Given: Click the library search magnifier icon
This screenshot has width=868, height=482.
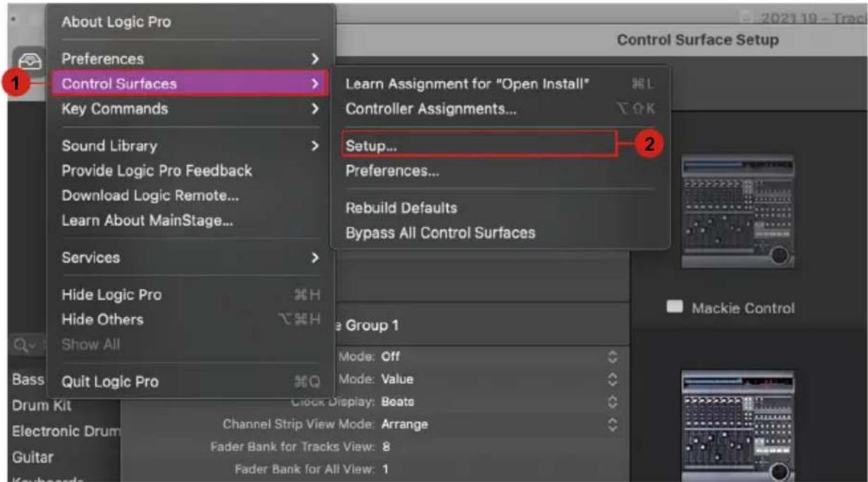Looking at the screenshot, I should [23, 345].
